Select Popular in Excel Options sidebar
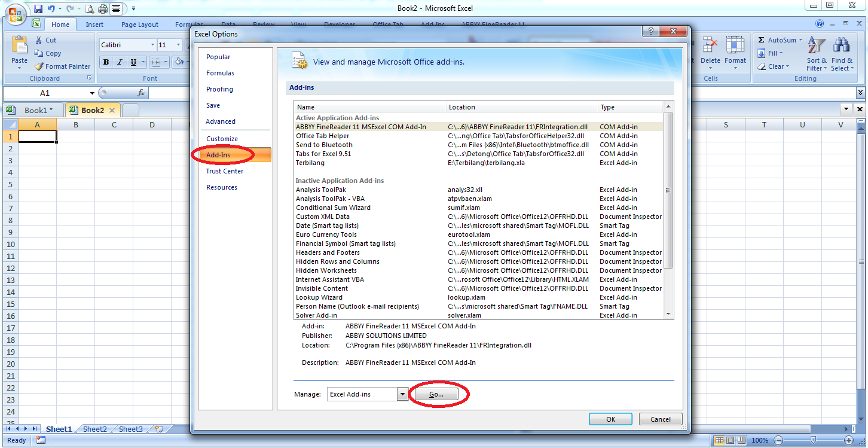The width and height of the screenshot is (868, 448). (218, 57)
